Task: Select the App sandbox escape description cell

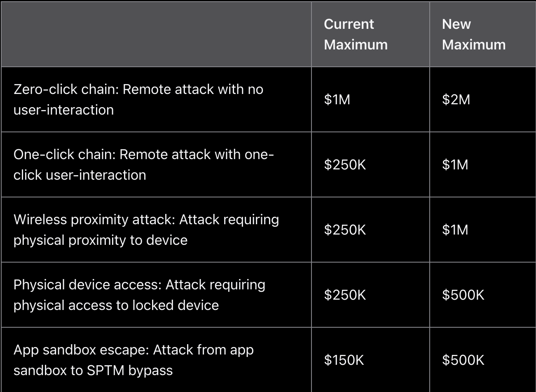Action: [x=133, y=360]
